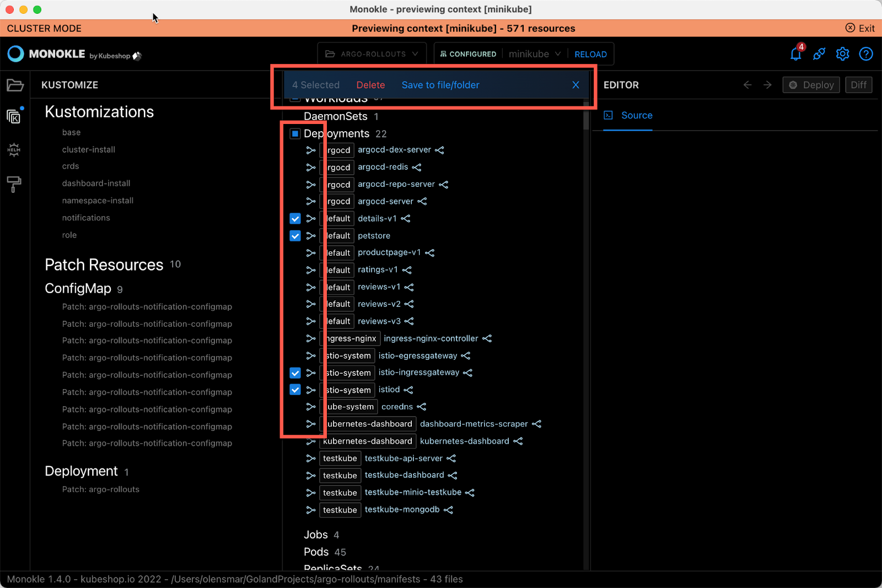This screenshot has height=588, width=882.
Task: Click the Deploy button
Action: click(811, 85)
